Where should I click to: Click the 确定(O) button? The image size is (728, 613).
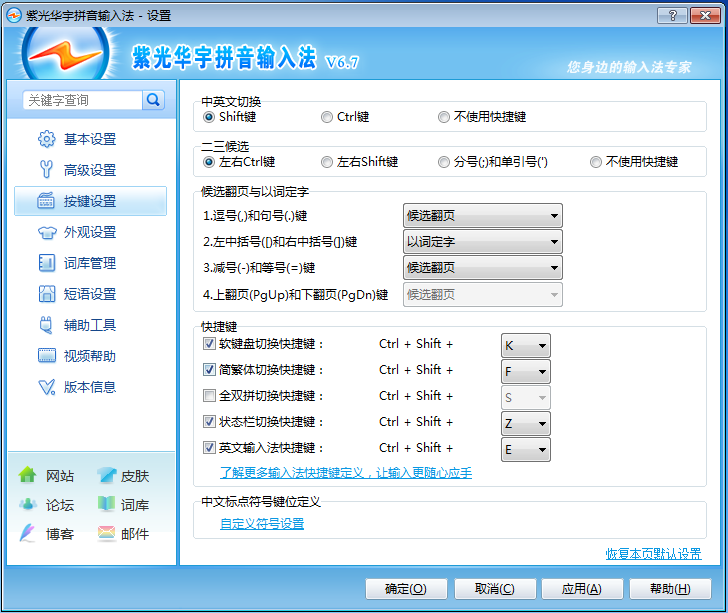[406, 589]
